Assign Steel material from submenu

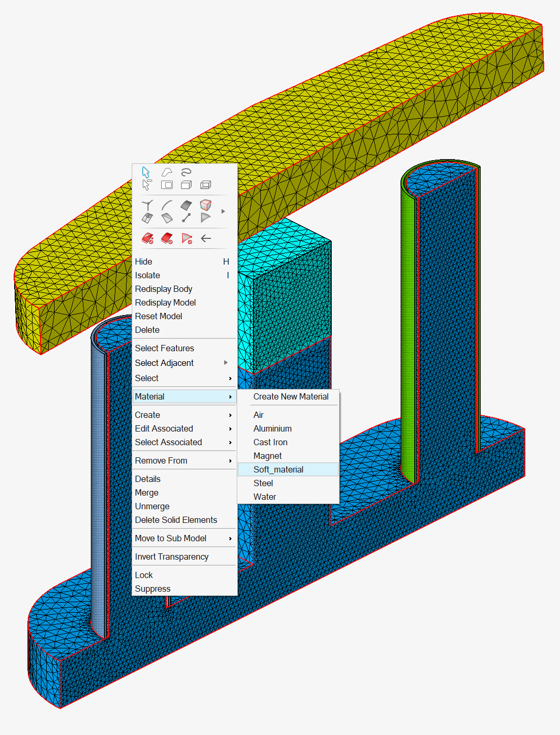pos(288,483)
